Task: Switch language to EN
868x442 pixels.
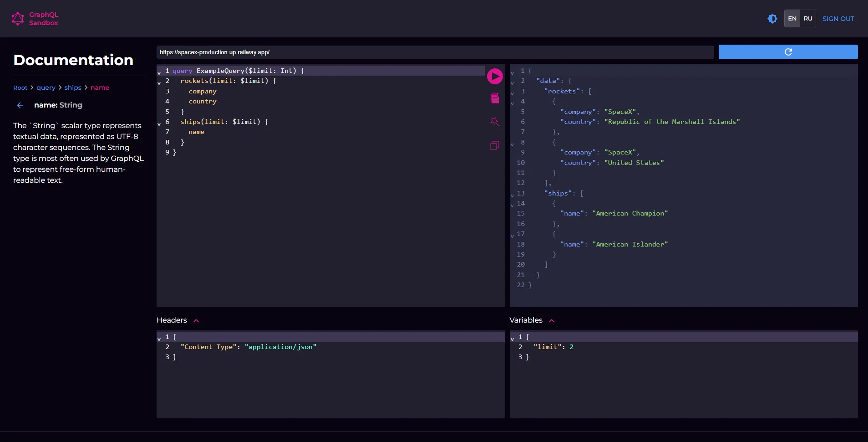Action: pos(792,19)
